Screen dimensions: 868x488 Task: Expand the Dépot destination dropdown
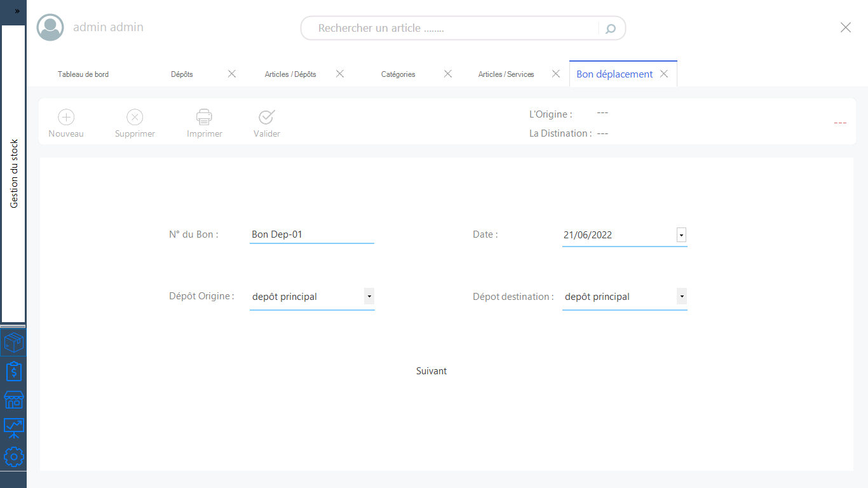tap(681, 296)
